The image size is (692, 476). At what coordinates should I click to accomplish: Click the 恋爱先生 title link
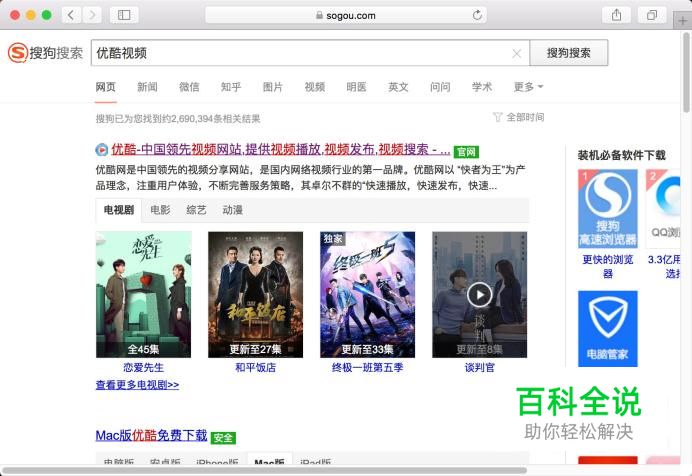(143, 367)
